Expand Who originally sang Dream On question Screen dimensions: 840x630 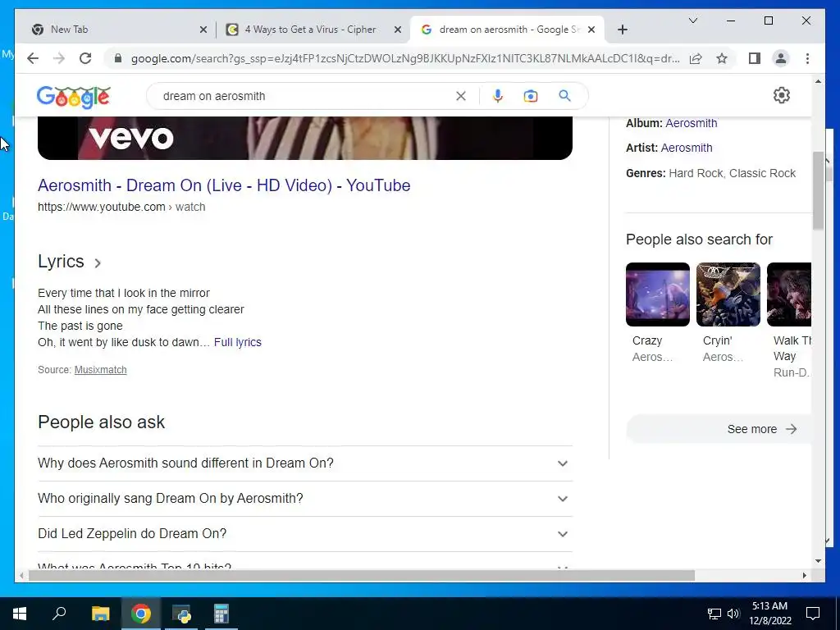[x=305, y=499]
